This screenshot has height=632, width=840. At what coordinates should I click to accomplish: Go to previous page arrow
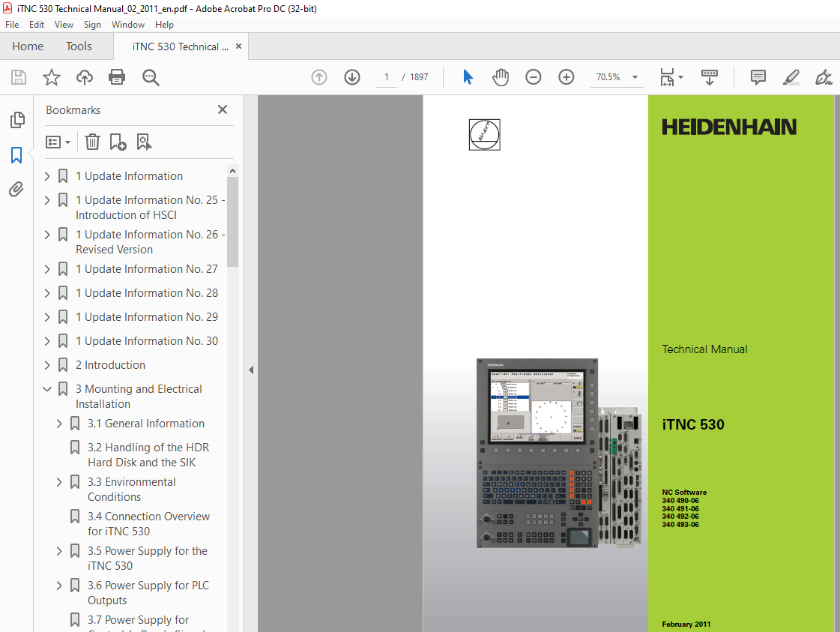319,77
